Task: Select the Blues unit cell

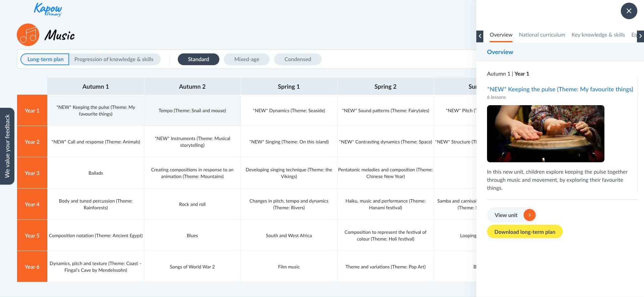Action: point(192,236)
